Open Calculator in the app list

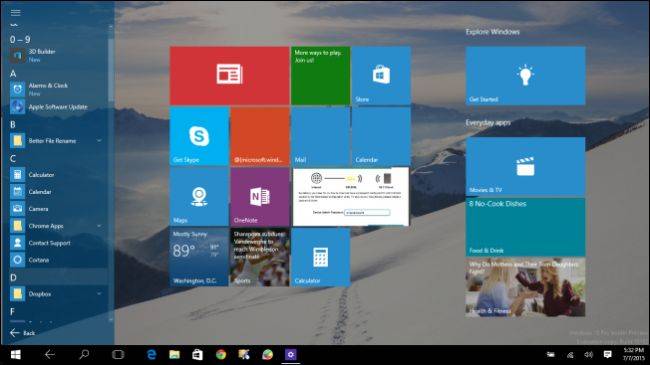[58, 175]
